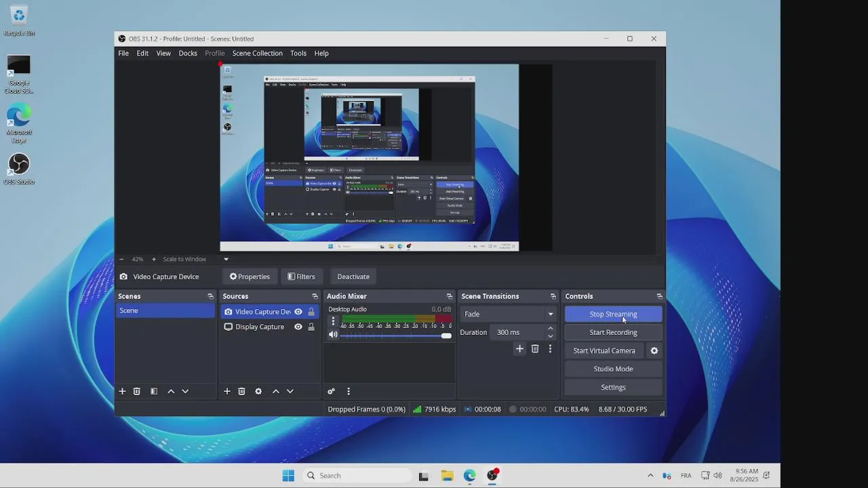Zoom out preview with minus icon
Viewport: 868px width, 488px height.
(121, 259)
